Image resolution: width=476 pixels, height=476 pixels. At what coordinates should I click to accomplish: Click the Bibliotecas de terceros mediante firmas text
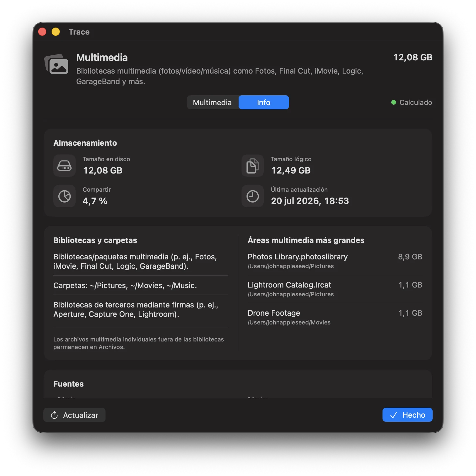(x=136, y=310)
